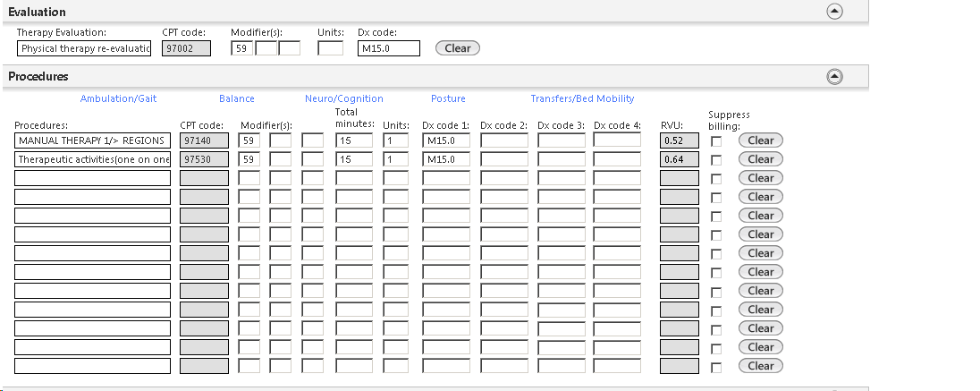Click second modifier field in MANUAL THERAPY row

280,140
